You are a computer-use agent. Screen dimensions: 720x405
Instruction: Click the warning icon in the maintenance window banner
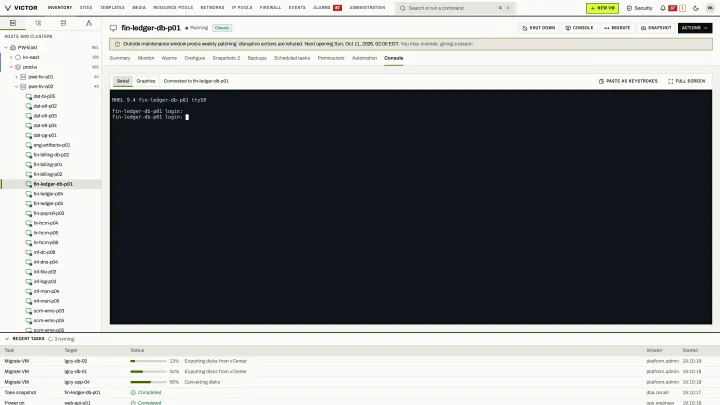pyautogui.click(x=117, y=44)
